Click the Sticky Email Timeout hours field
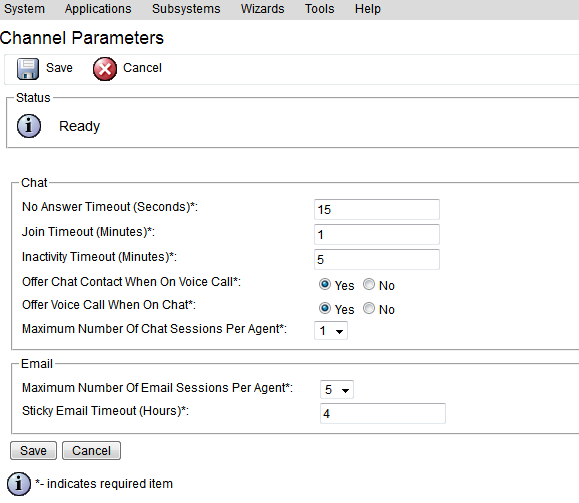Viewport: 579px width, 503px height. pos(383,413)
